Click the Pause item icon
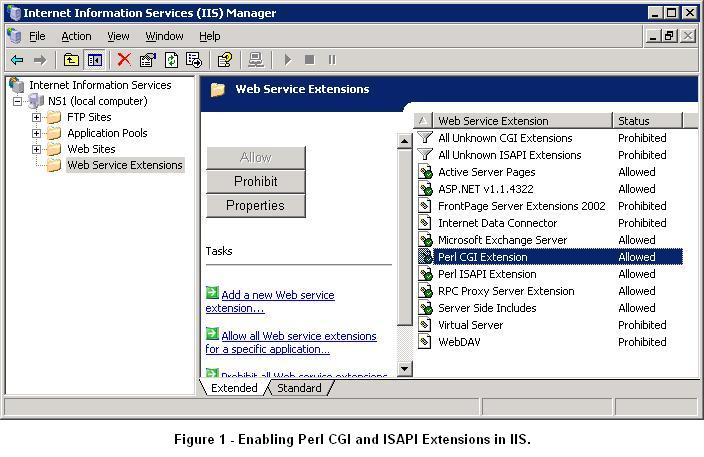Viewport: 704px width, 457px height. click(332, 60)
